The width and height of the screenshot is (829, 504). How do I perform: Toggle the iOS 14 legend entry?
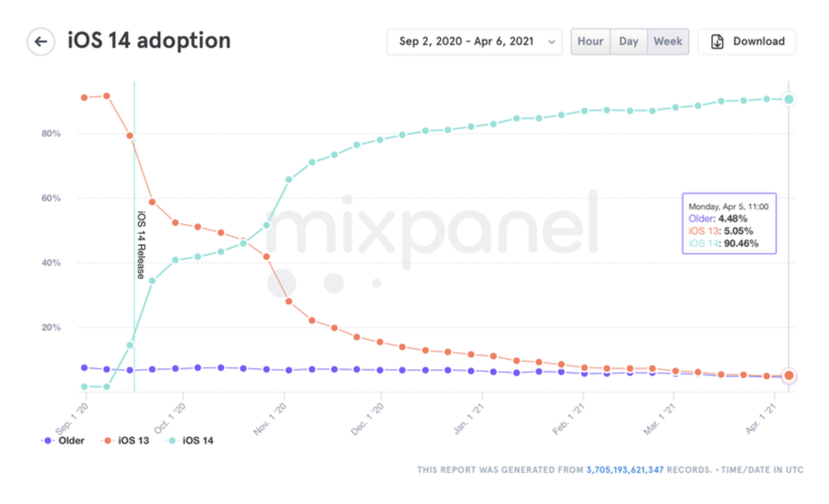tap(198, 440)
